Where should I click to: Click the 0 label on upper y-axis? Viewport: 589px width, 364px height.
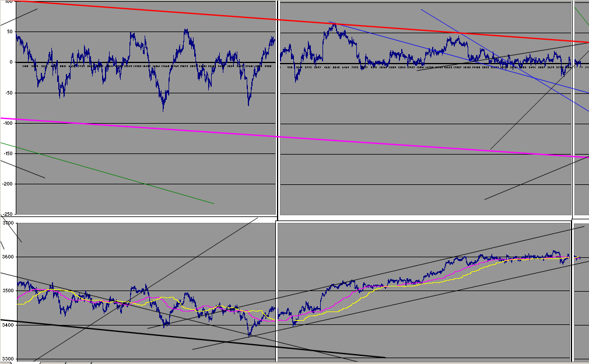click(11, 62)
